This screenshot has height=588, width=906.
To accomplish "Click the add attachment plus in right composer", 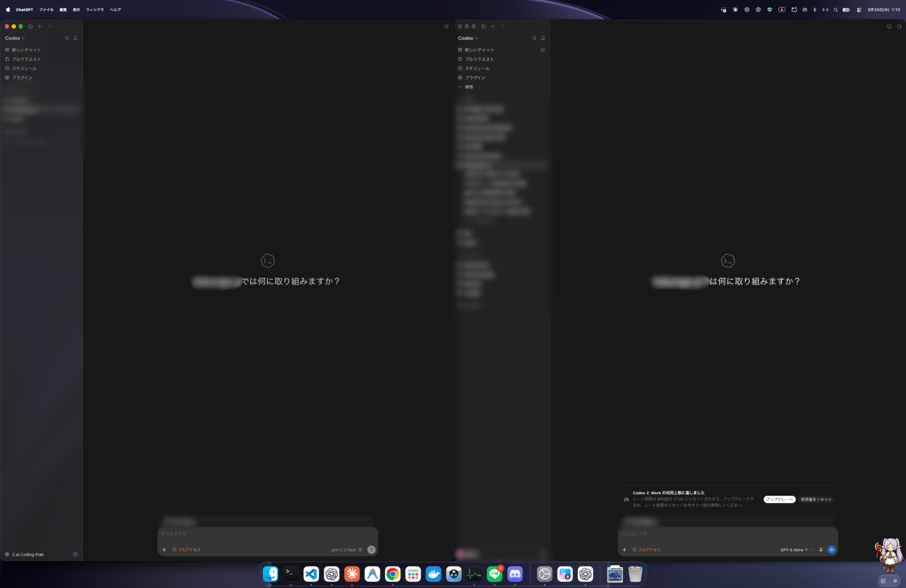I will [624, 550].
